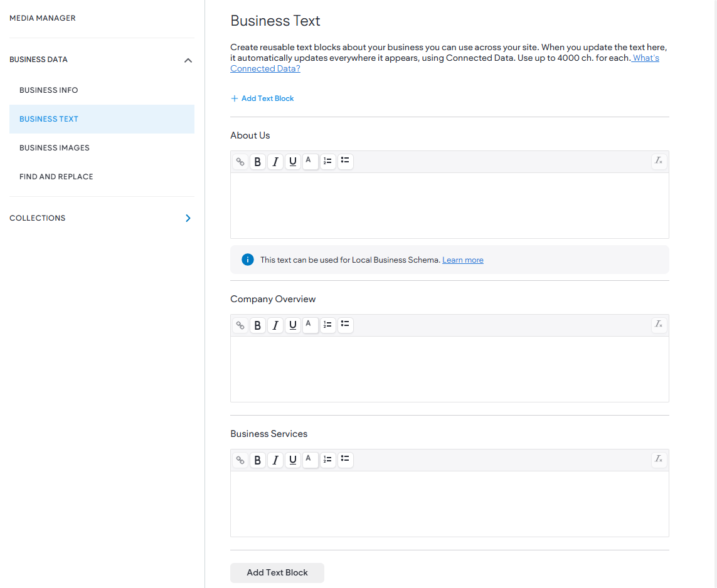Viewport: 717px width, 588px height.
Task: Open Media Manager in sidebar
Action: tap(43, 18)
